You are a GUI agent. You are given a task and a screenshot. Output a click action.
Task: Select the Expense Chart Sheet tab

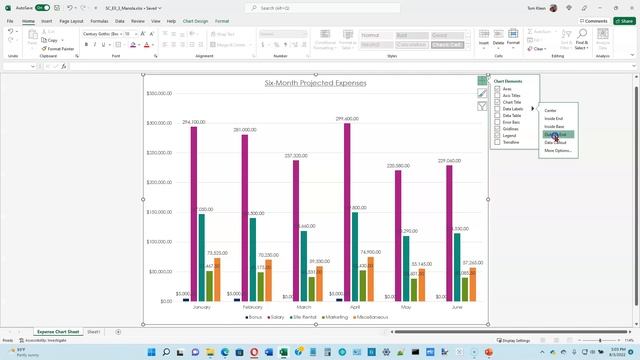58,332
